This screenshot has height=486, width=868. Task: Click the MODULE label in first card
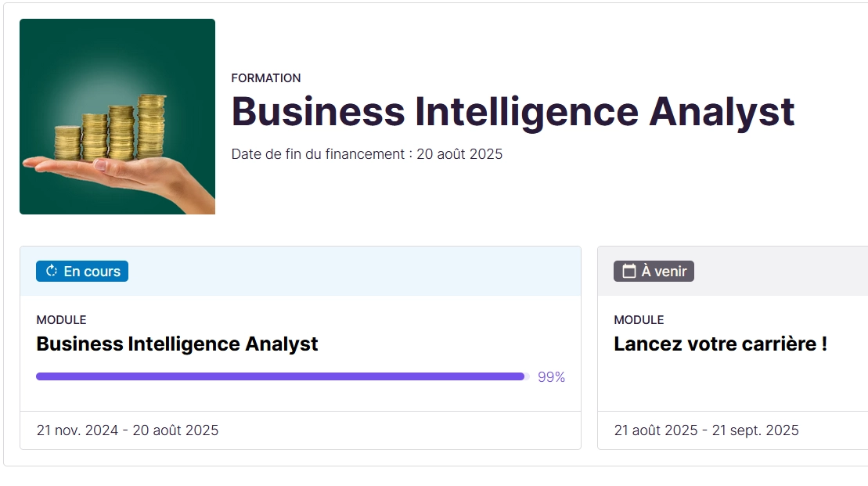tap(61, 320)
